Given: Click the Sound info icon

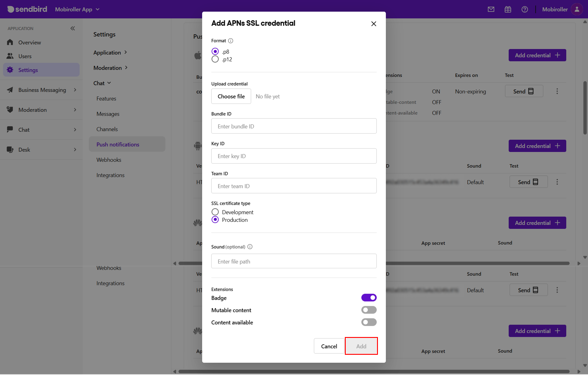Looking at the screenshot, I should [250, 247].
